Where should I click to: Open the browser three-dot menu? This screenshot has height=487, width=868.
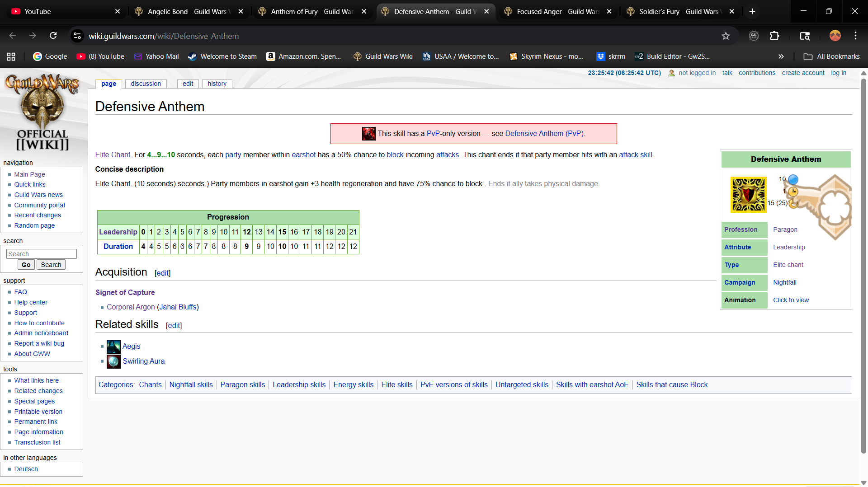point(855,36)
